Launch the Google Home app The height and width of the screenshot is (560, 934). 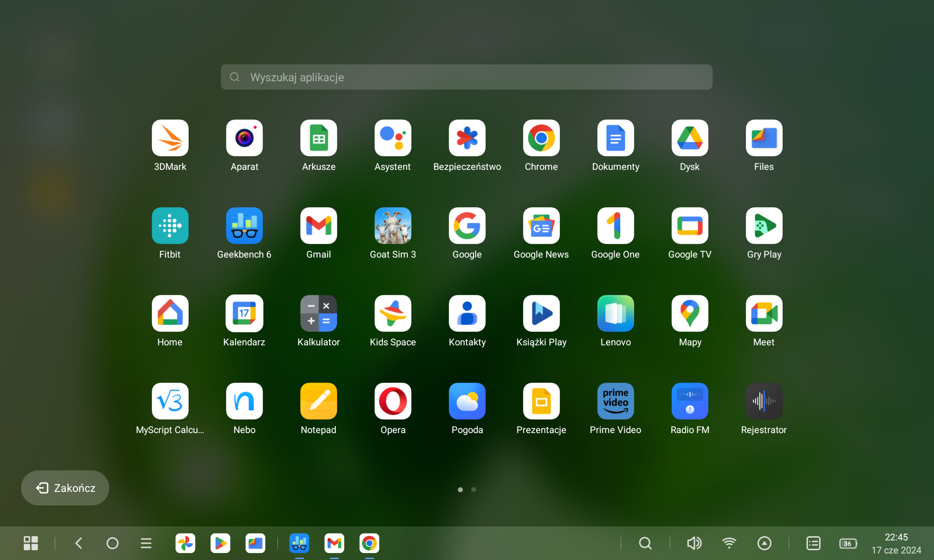170,314
